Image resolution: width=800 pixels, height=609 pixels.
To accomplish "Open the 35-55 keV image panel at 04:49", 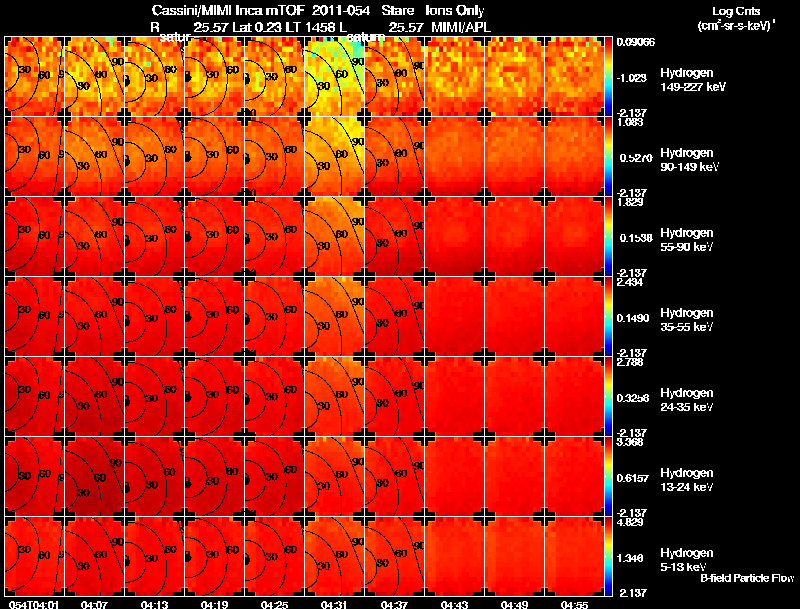I will click(514, 316).
